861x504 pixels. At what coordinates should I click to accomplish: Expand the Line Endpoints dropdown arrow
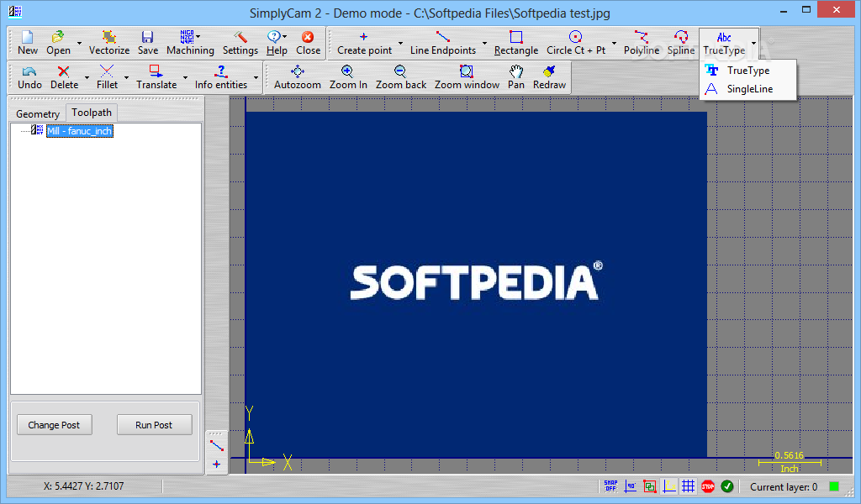[x=484, y=44]
